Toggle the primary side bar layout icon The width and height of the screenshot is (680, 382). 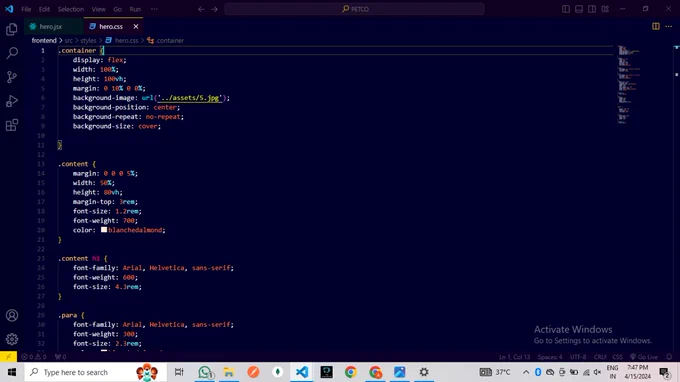point(566,9)
